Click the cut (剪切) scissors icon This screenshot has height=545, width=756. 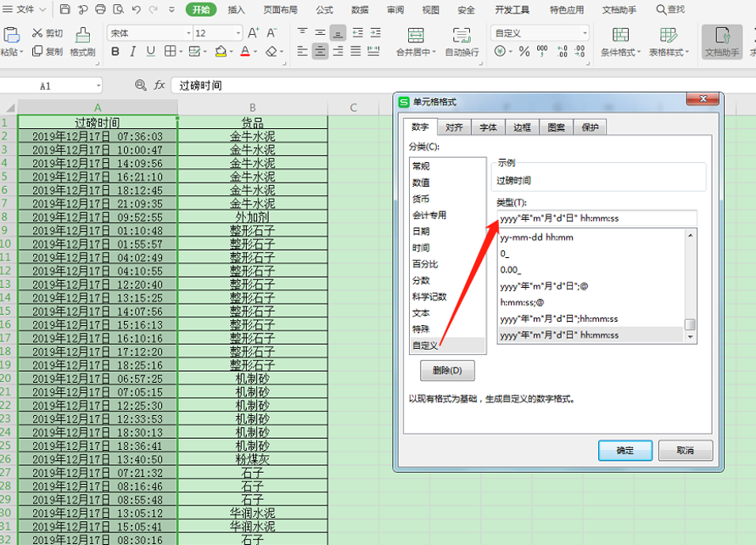coord(37,33)
